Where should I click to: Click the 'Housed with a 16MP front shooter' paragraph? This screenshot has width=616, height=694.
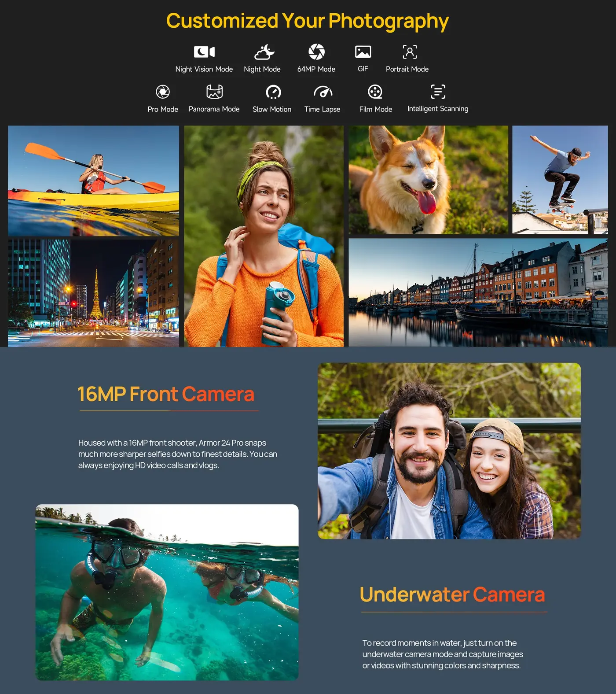pos(178,454)
